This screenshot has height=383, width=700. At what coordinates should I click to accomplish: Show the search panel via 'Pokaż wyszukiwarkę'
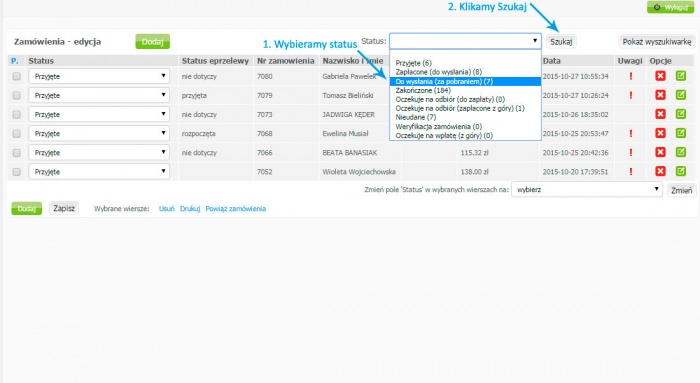pos(657,42)
